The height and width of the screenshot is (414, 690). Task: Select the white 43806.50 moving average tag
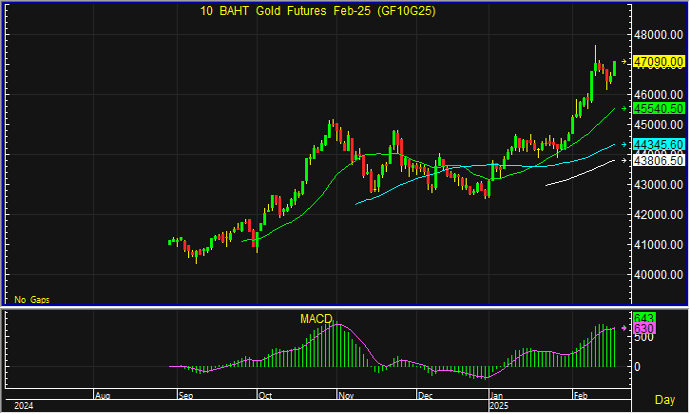(x=657, y=160)
